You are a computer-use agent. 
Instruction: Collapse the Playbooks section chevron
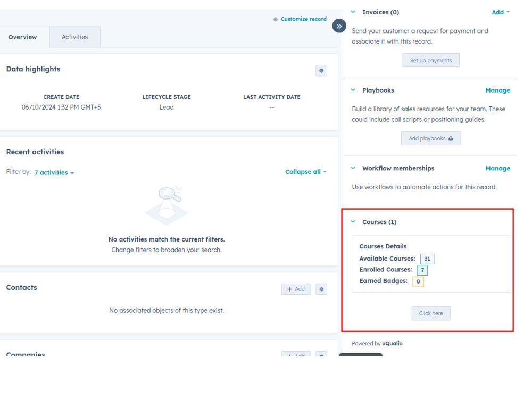coord(353,90)
